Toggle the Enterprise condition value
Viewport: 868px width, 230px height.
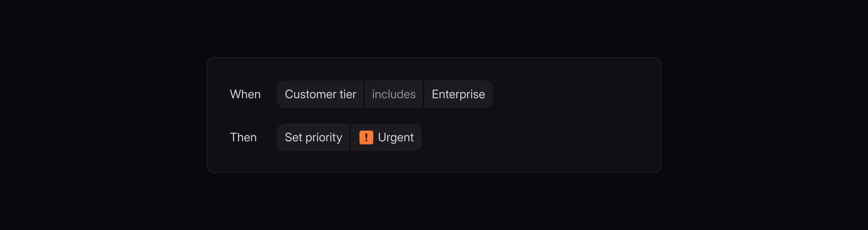[458, 95]
